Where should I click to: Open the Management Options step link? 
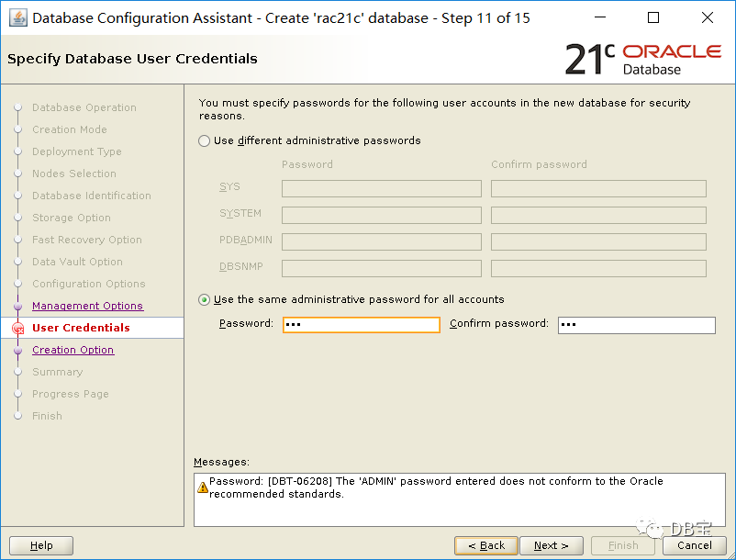87,306
